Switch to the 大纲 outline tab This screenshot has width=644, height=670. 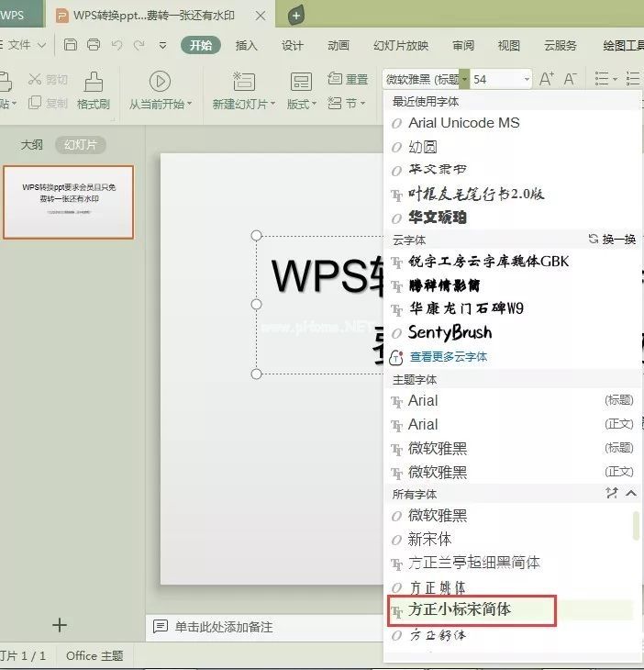point(32,144)
